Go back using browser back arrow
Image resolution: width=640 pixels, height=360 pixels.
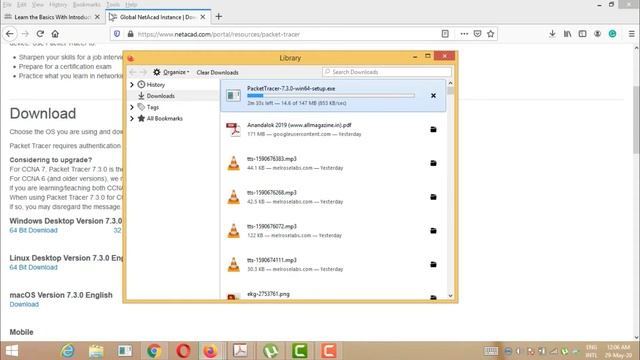(10, 34)
